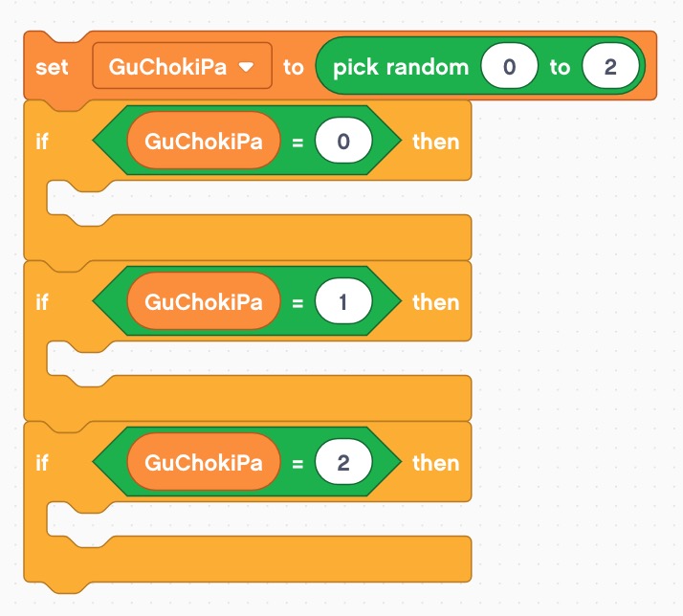Edit the value 0 in first equals comparison
Screen dimensions: 683x616
point(342,142)
